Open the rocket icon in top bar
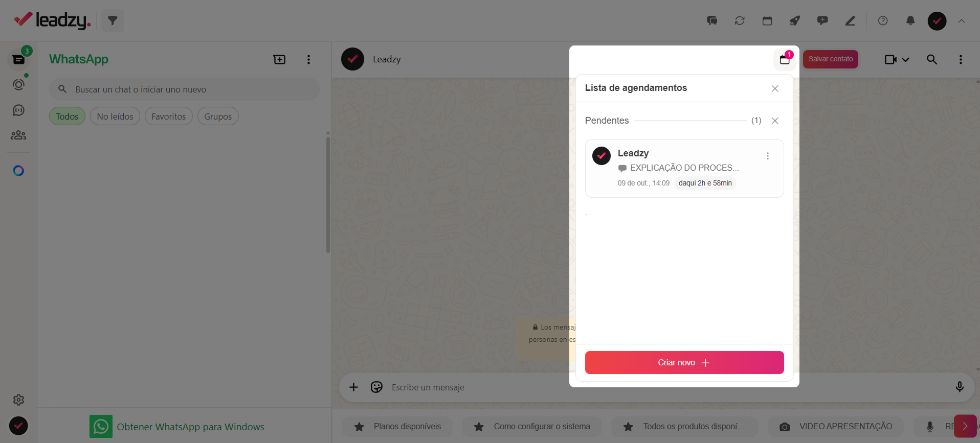The height and width of the screenshot is (443, 980). pos(794,21)
